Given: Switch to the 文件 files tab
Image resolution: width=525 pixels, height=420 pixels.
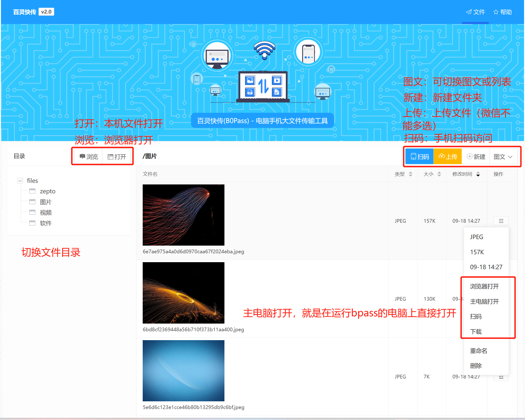Looking at the screenshot, I should point(475,12).
